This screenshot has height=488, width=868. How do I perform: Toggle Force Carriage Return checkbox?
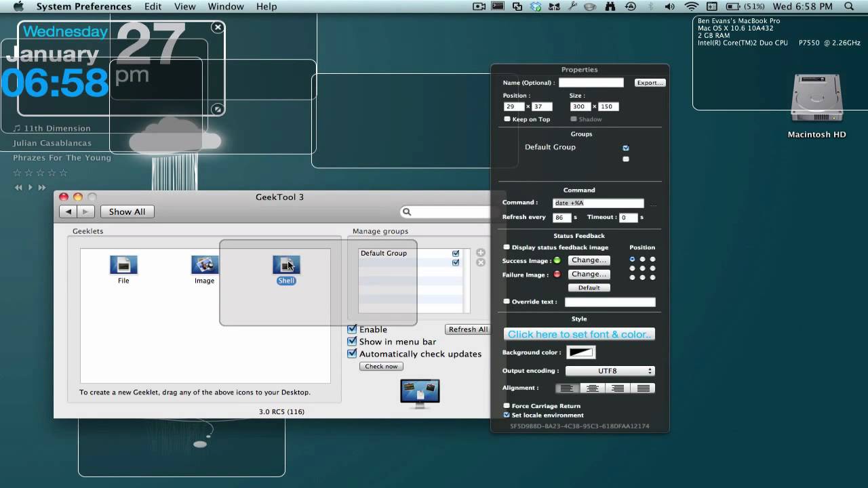[x=507, y=406]
